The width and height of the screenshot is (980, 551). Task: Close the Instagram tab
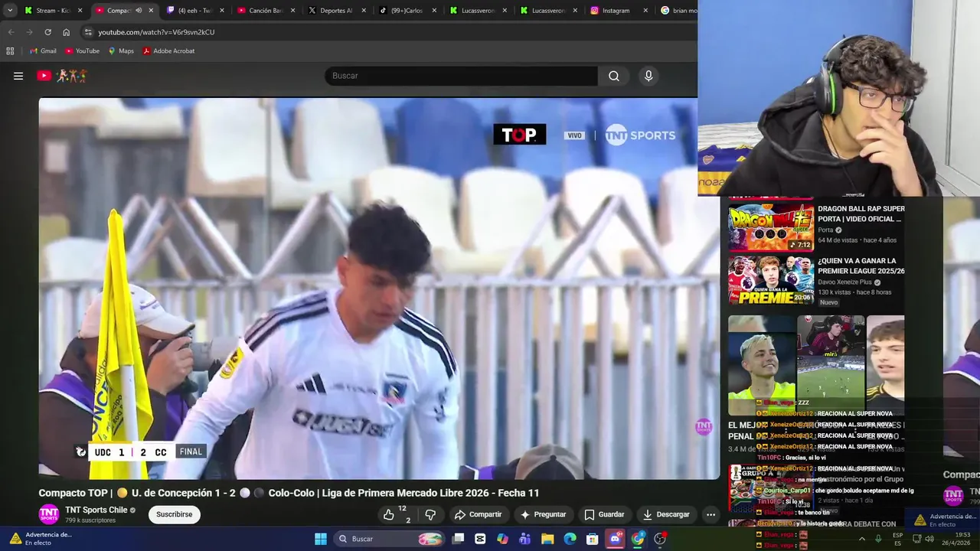645,11
